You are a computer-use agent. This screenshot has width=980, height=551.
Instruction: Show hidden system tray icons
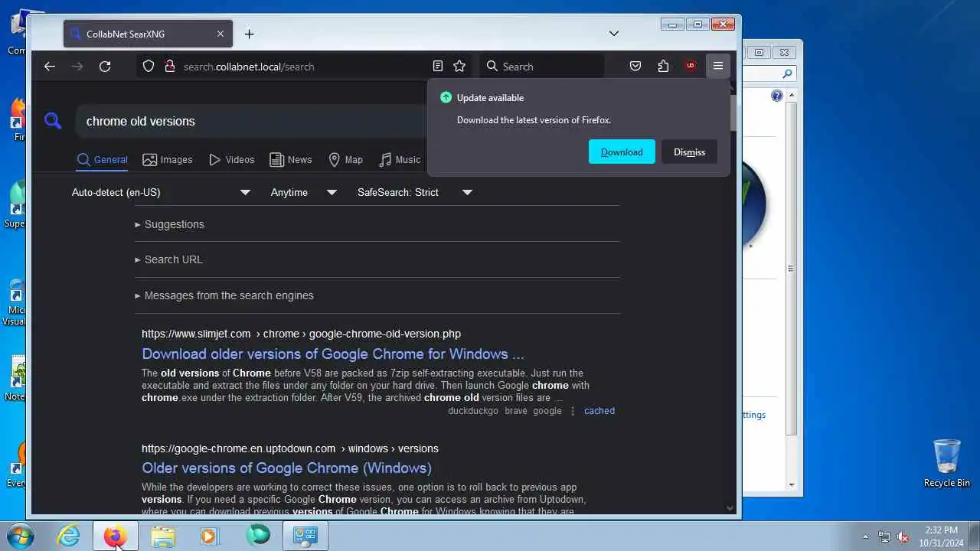pos(866,537)
